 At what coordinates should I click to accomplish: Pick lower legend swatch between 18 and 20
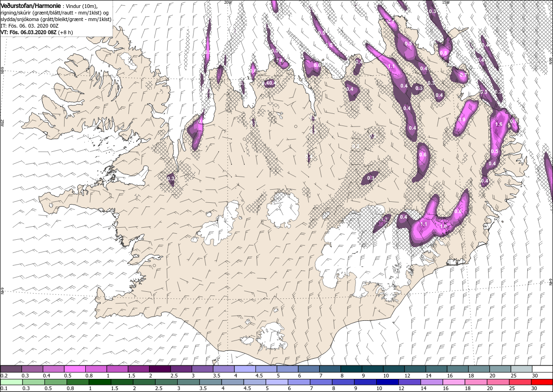pos(475,383)
